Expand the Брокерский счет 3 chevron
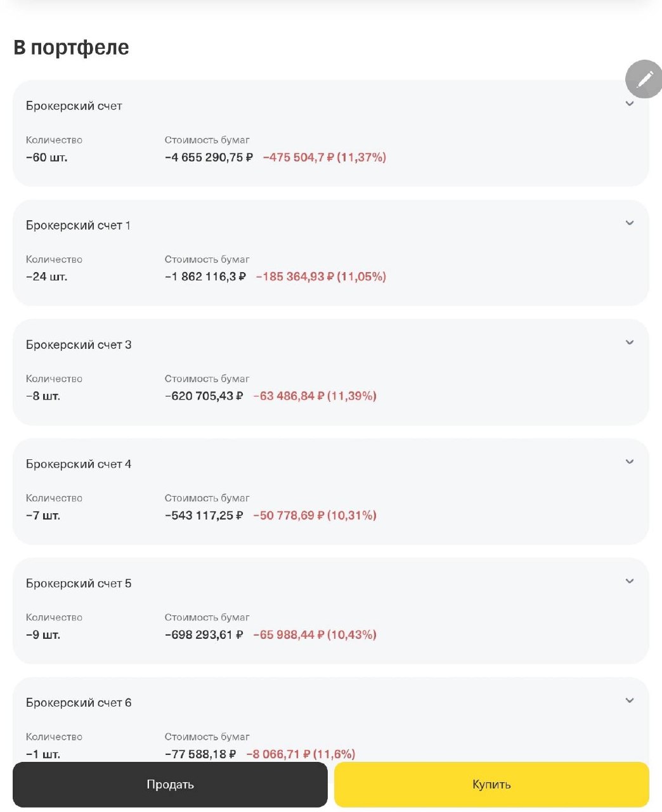The image size is (662, 812). click(630, 343)
